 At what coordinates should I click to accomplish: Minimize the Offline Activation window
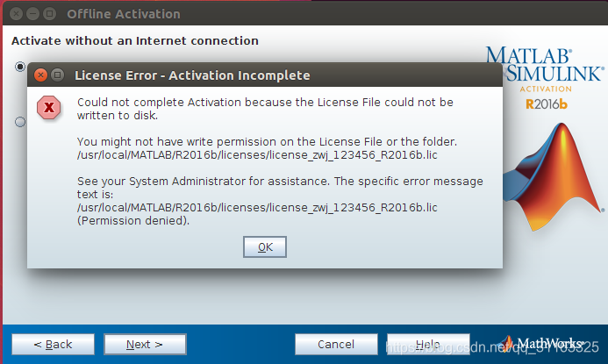tap(31, 14)
